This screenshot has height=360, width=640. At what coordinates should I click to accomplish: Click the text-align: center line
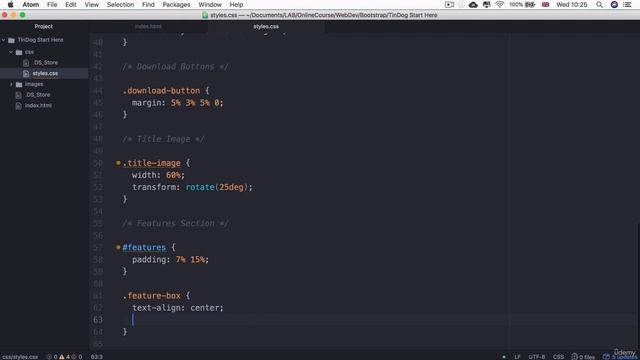point(178,308)
